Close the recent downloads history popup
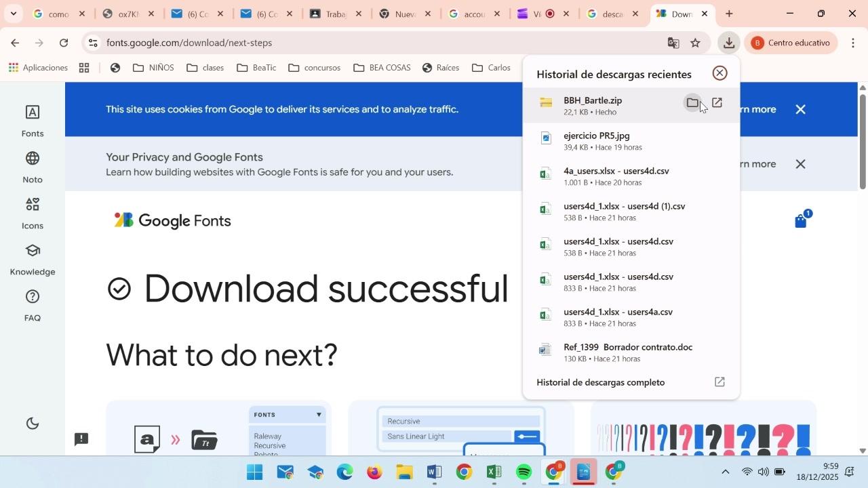 tap(719, 73)
